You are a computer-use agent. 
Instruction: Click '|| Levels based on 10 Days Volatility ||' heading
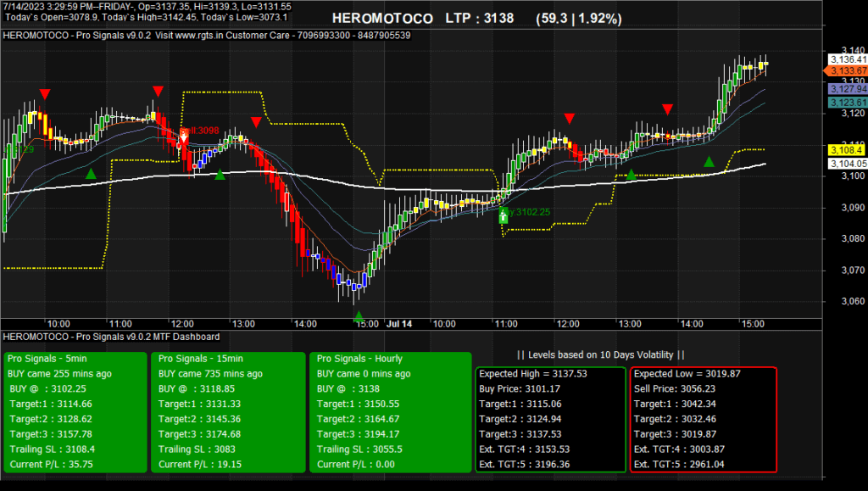(x=601, y=354)
